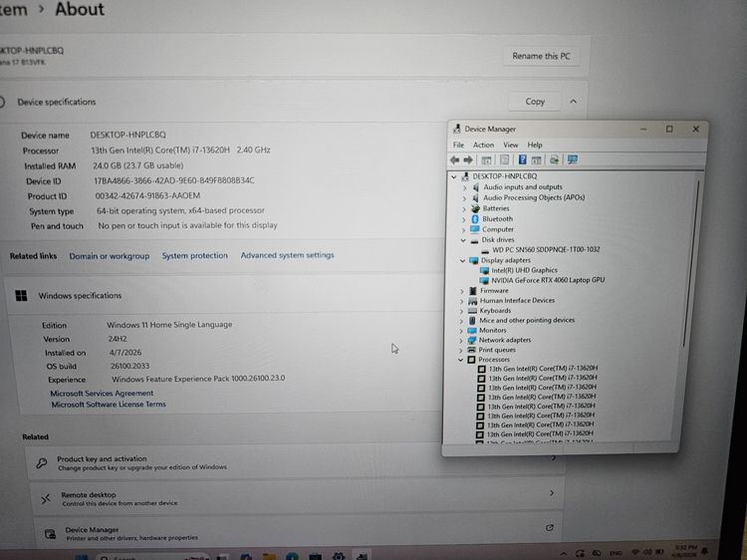Collapse the Device specifications section chevron

coord(574,102)
